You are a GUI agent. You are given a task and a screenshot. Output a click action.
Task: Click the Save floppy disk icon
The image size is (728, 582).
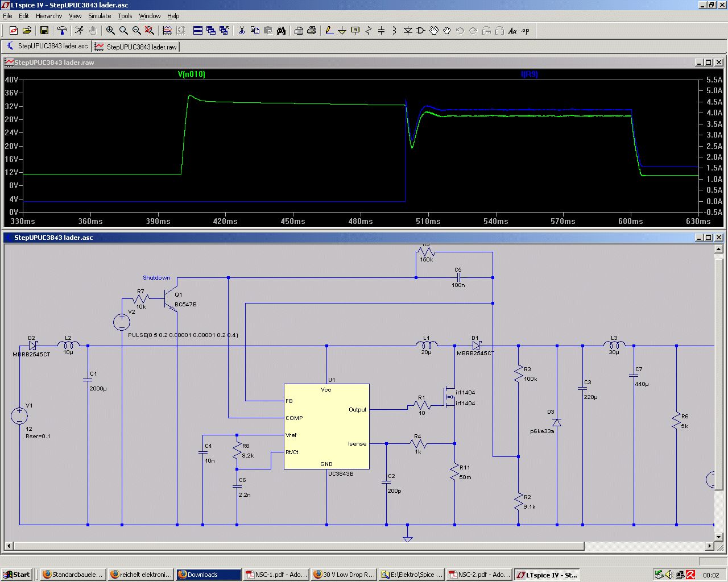click(44, 31)
